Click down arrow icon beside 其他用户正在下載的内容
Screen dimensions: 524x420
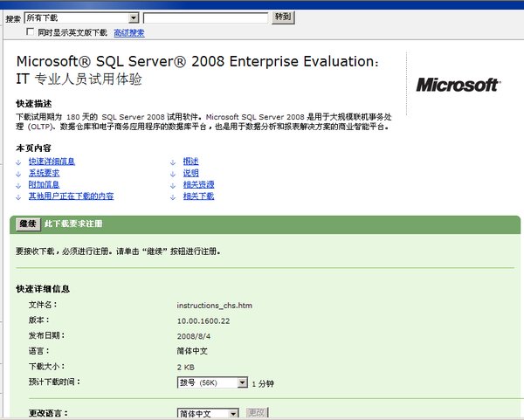pyautogui.click(x=18, y=197)
